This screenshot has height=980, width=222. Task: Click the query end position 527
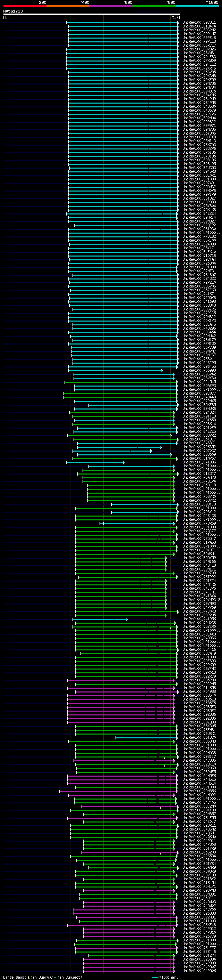[x=175, y=17]
